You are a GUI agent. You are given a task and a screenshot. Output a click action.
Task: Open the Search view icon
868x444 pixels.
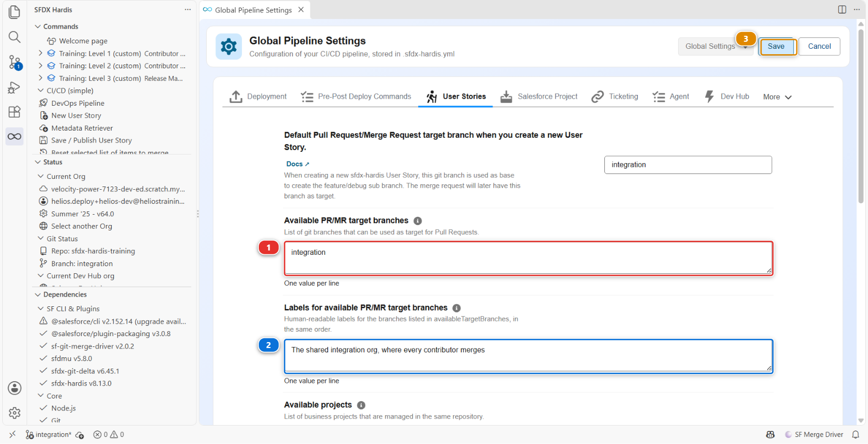point(15,37)
